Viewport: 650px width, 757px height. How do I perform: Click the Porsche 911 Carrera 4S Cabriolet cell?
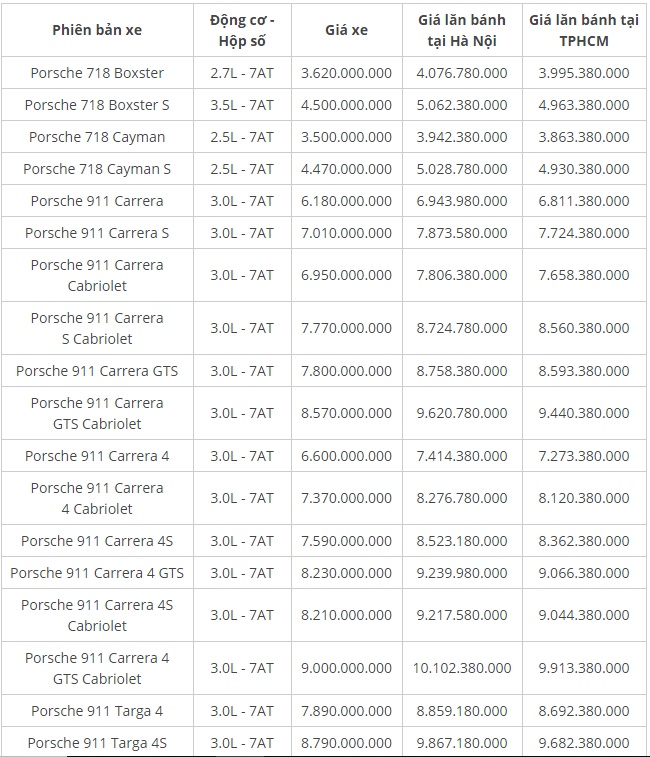pos(97,615)
